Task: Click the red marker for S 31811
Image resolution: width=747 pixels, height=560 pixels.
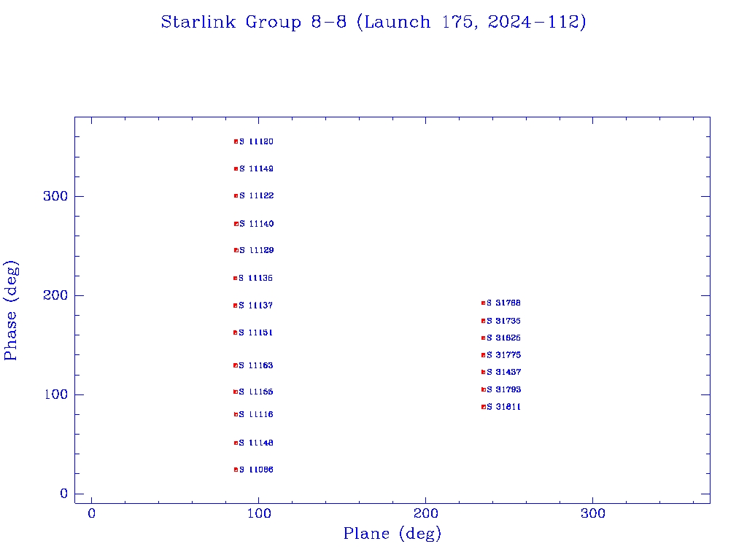Action: (483, 407)
